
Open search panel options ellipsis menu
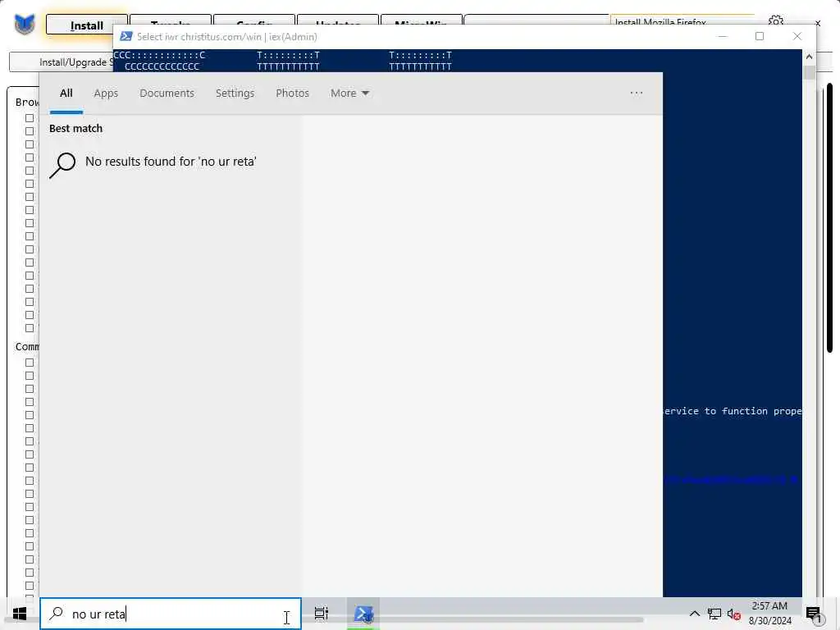[637, 93]
